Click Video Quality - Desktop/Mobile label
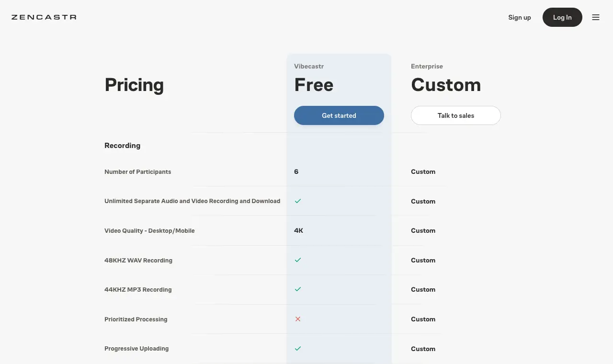The image size is (613, 364). tap(149, 230)
